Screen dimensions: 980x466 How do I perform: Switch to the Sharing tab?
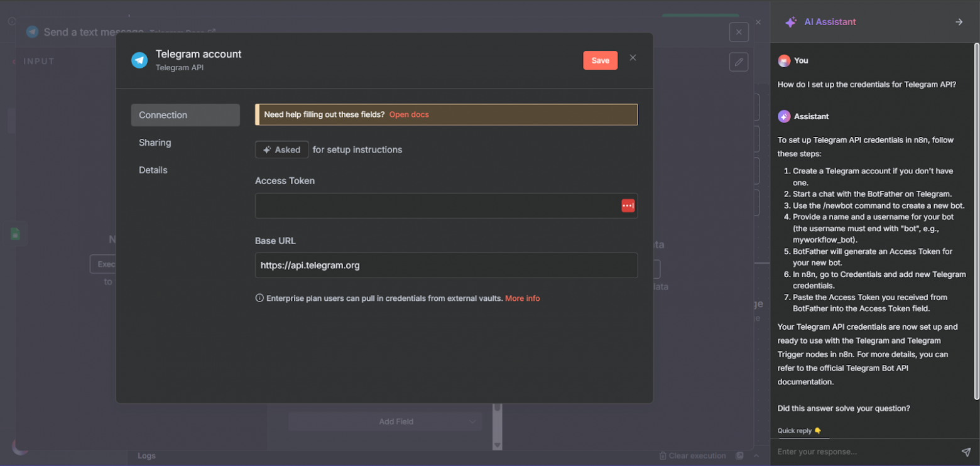tap(155, 143)
